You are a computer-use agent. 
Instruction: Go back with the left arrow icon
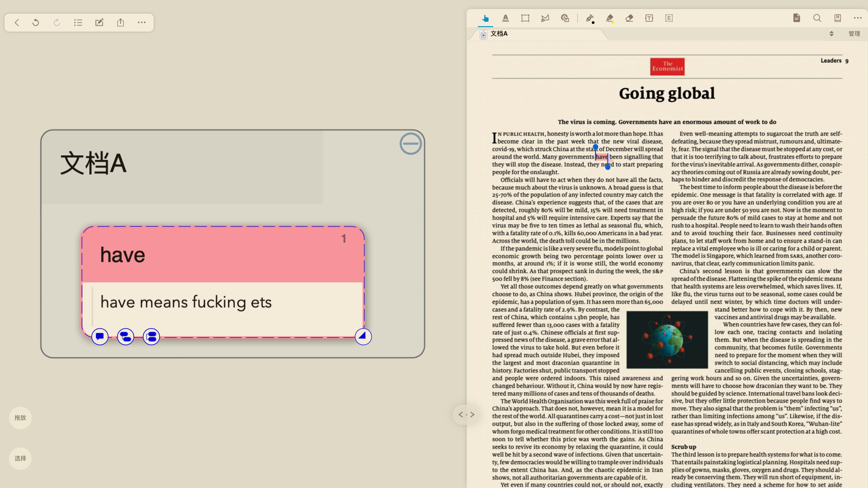[17, 23]
